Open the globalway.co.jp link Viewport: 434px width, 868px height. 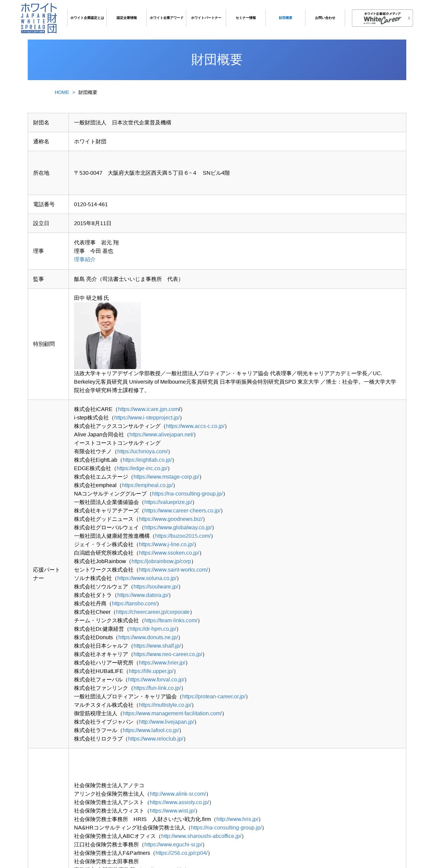click(178, 528)
